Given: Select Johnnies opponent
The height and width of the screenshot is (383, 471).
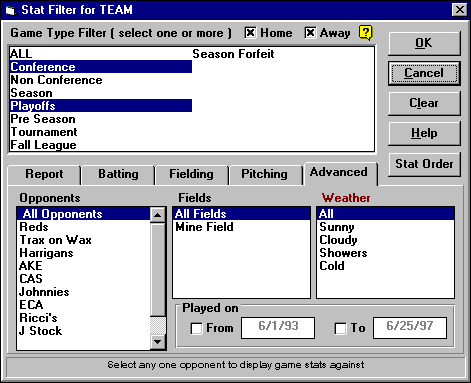Looking at the screenshot, I should [x=84, y=292].
